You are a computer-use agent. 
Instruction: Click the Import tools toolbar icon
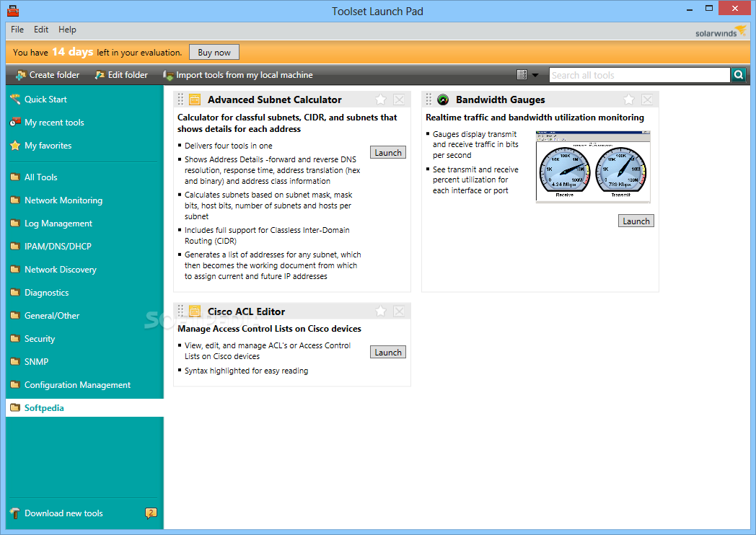pyautogui.click(x=168, y=75)
